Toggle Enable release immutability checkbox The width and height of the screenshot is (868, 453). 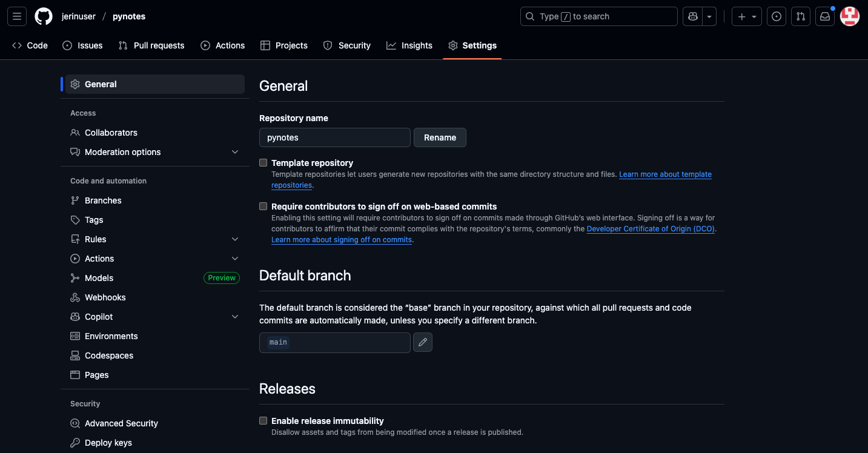(x=263, y=421)
